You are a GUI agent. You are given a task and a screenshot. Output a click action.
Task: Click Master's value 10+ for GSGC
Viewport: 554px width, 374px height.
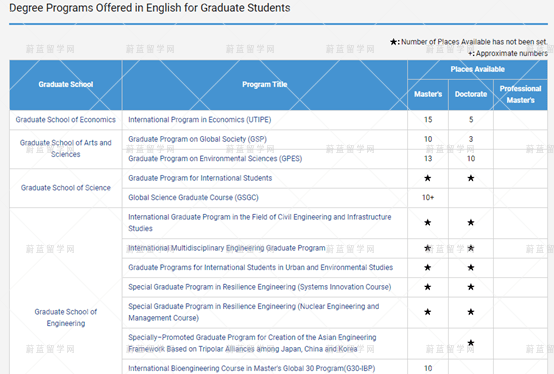click(428, 197)
